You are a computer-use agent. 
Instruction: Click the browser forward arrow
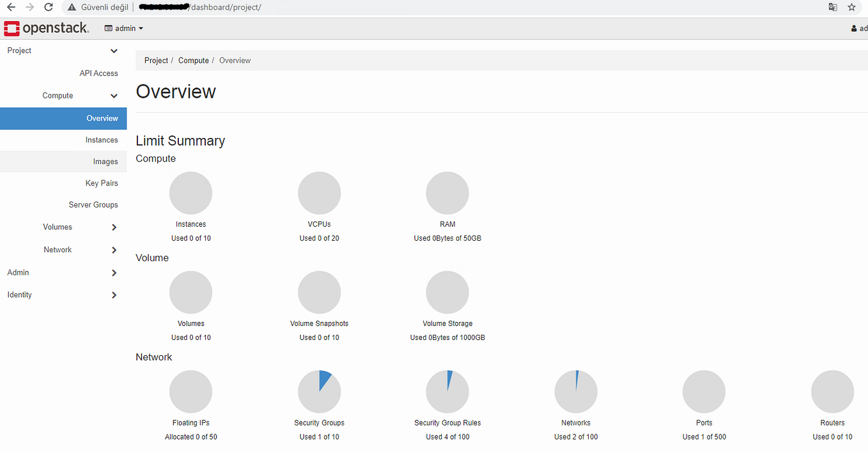click(x=29, y=7)
